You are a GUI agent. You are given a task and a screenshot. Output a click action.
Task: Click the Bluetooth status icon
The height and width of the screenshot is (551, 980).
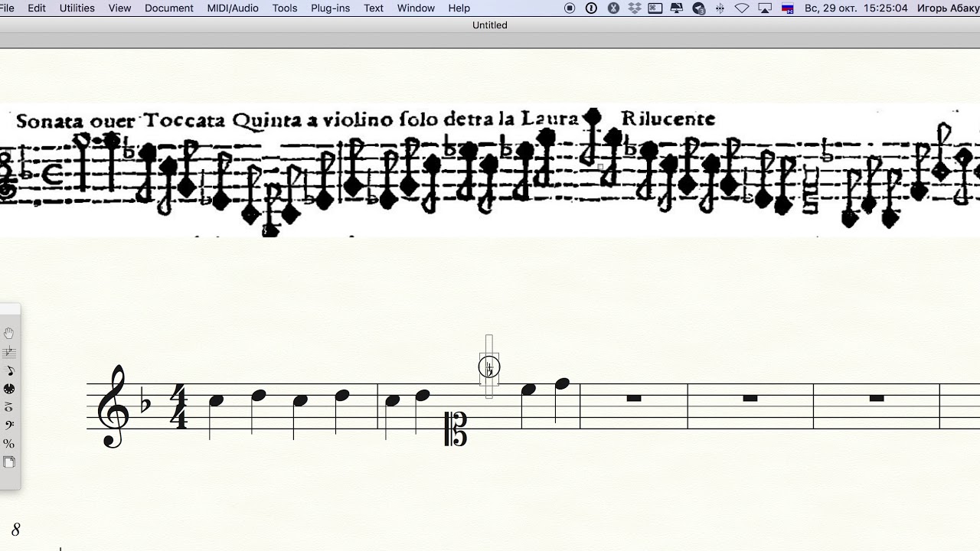coord(720,8)
